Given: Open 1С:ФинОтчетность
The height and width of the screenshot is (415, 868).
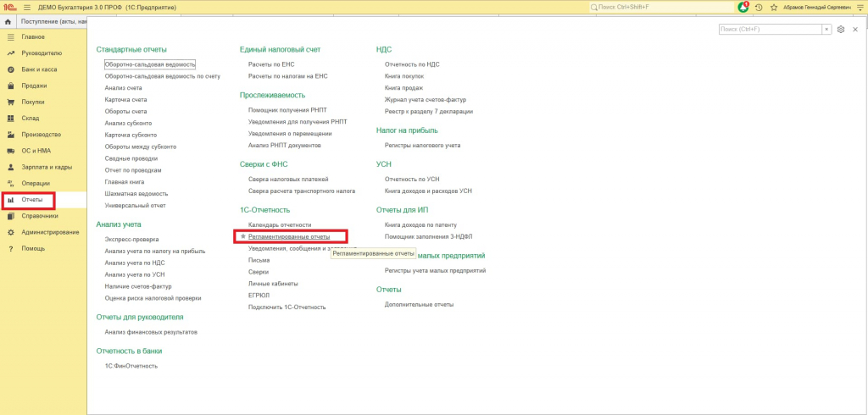Looking at the screenshot, I should 131,366.
